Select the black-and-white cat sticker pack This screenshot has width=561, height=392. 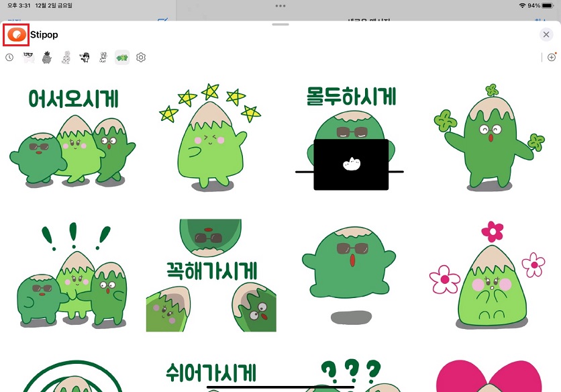(85, 57)
